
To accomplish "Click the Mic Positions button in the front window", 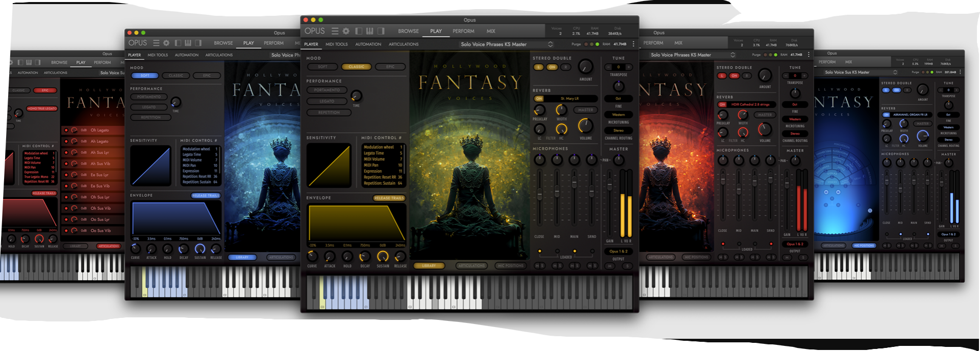I will pos(511,266).
